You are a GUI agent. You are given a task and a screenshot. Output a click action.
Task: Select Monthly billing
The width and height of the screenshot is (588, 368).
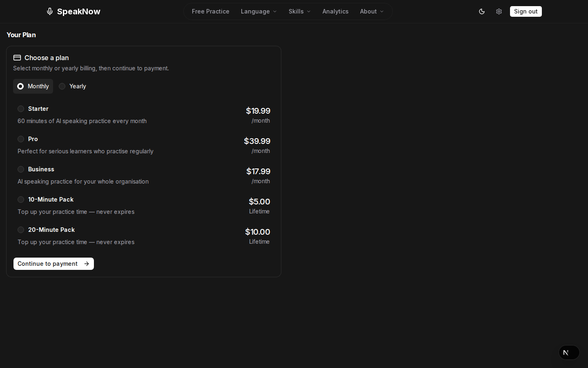(33, 86)
